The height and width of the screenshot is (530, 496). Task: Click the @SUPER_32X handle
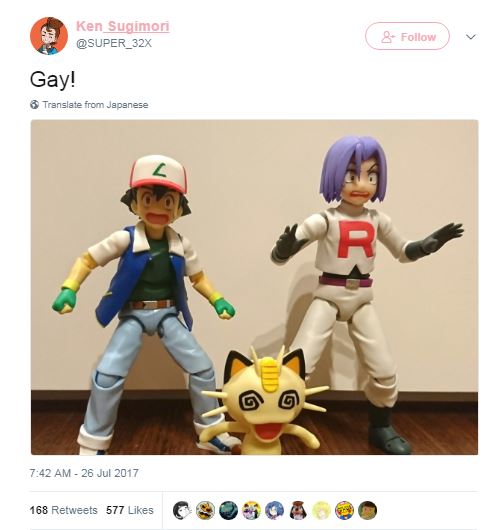click(114, 43)
